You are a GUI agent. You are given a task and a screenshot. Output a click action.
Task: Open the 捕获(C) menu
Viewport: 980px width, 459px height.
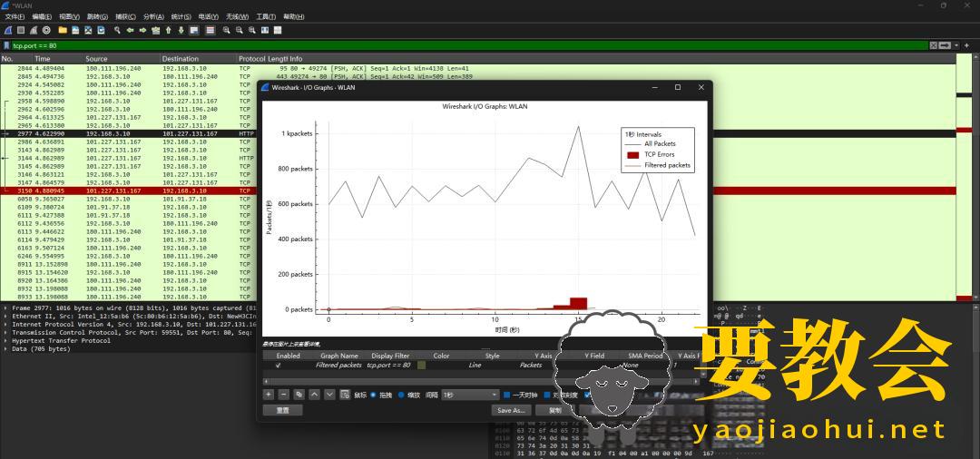[125, 17]
